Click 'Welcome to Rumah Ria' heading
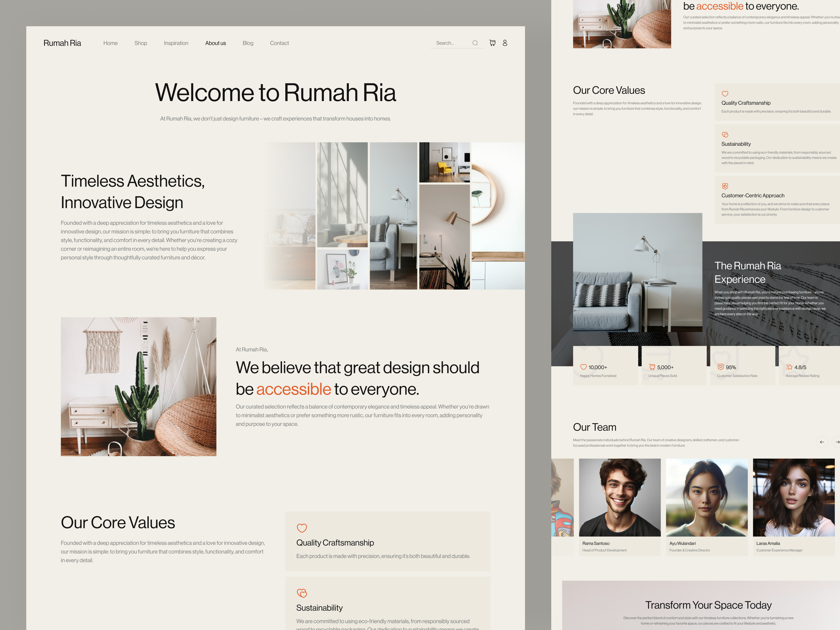 (x=275, y=92)
